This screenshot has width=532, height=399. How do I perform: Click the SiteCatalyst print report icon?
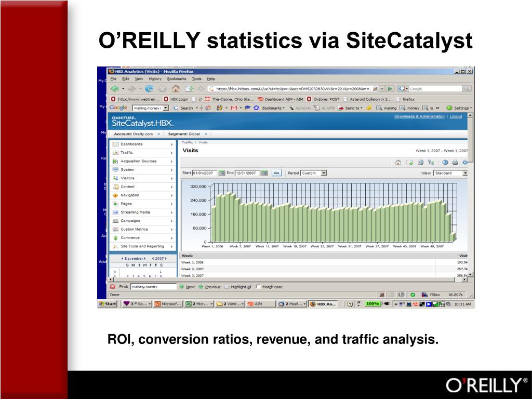[x=455, y=163]
